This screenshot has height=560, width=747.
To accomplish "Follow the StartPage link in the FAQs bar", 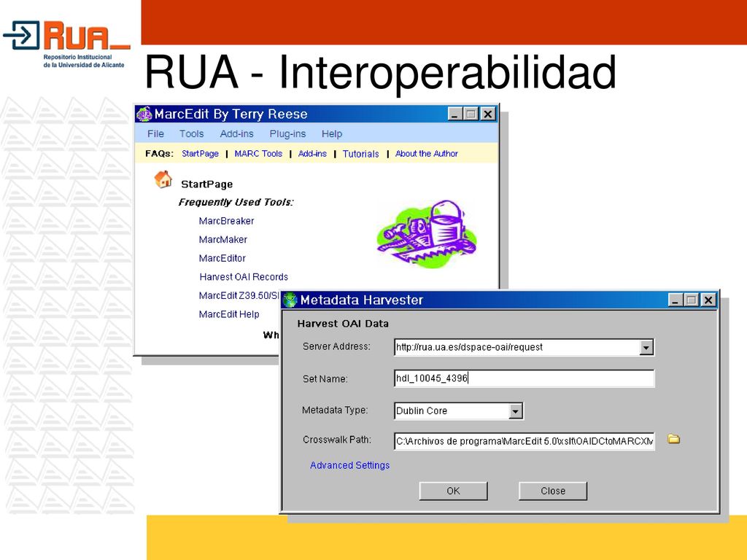I will pos(200,154).
